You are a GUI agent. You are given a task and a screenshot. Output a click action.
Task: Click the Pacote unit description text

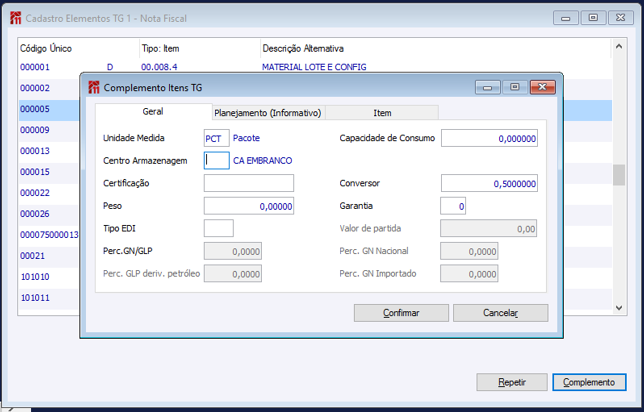click(246, 138)
